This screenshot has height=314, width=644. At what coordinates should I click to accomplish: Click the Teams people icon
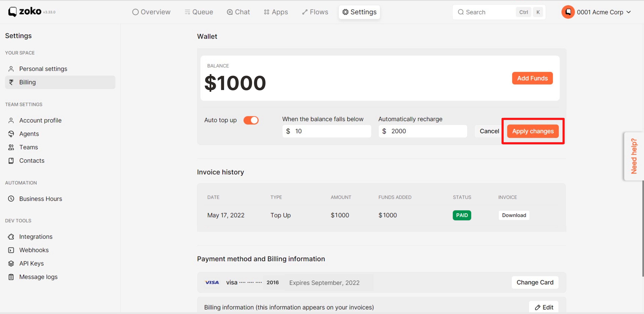[x=11, y=147]
